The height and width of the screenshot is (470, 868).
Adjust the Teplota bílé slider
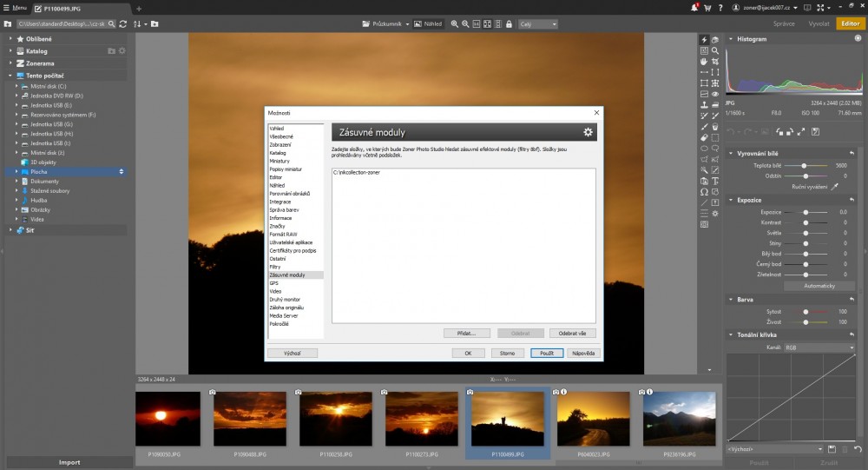[805, 165]
